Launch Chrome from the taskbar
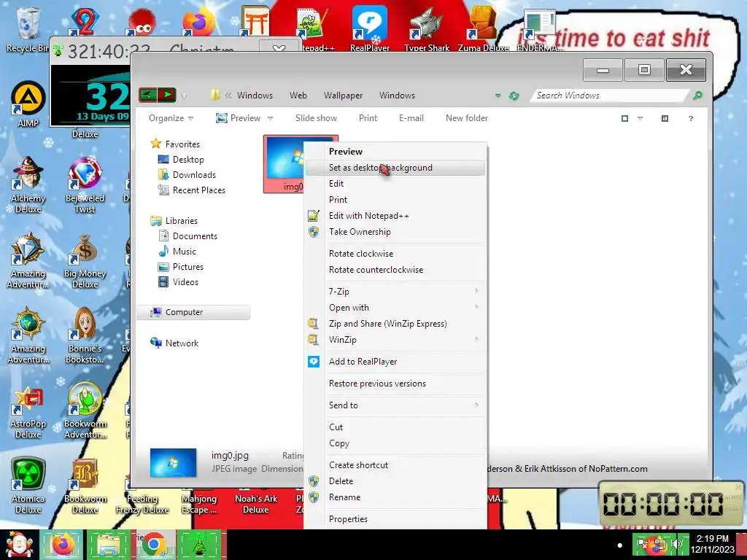This screenshot has height=560, width=747. click(153, 545)
